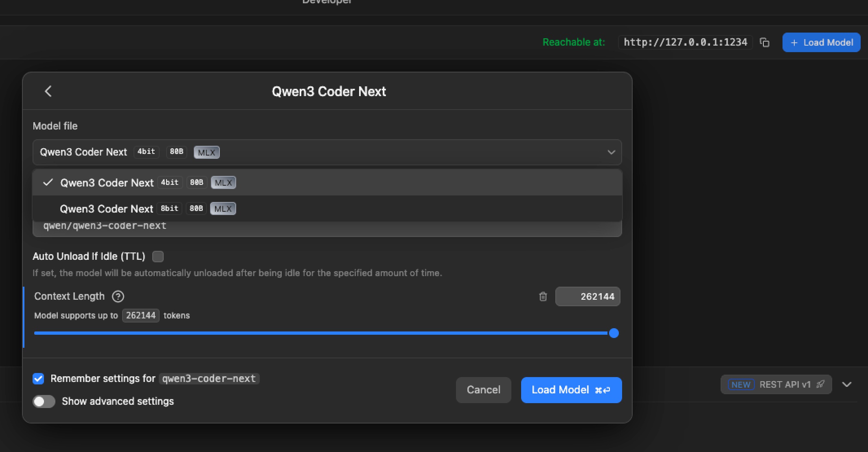
Task: Copy the server URL with the copy icon
Action: coord(765,42)
